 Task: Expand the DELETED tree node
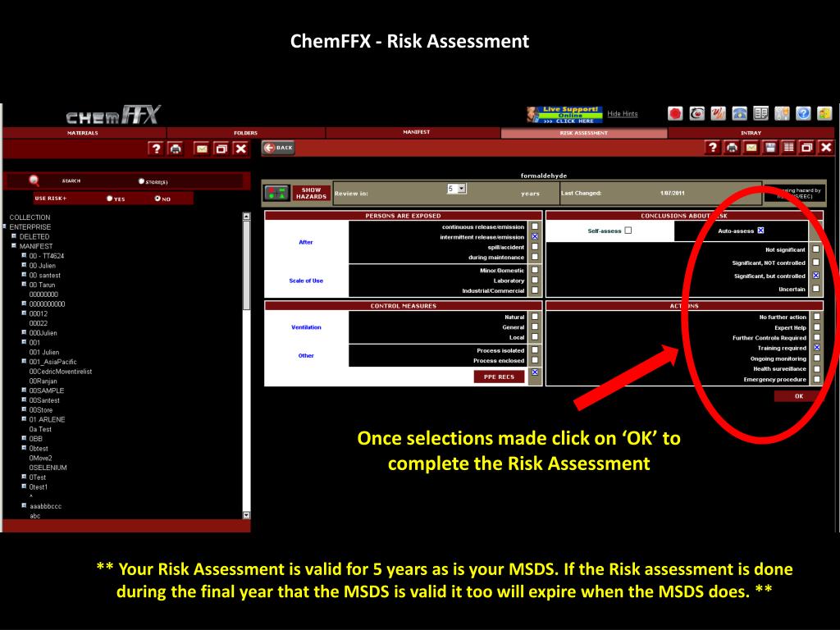pyautogui.click(x=15, y=235)
